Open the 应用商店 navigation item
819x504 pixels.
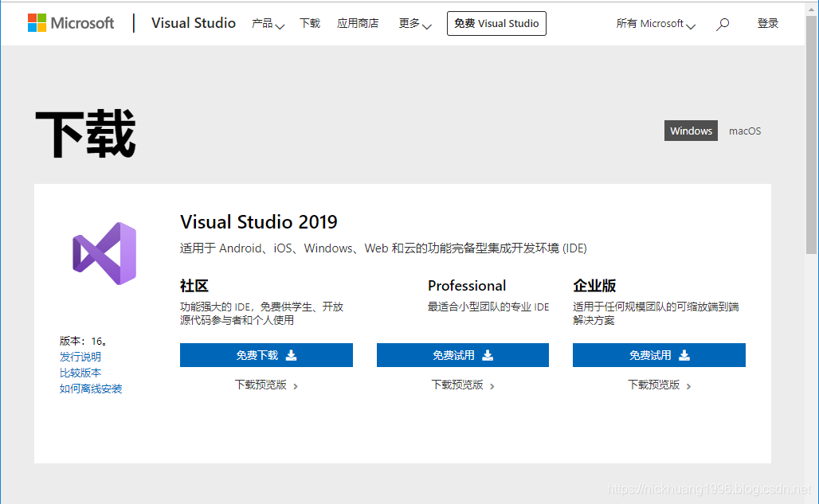(x=358, y=23)
